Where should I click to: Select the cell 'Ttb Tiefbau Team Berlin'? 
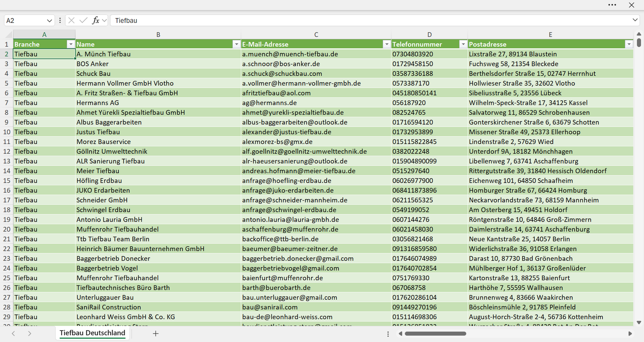pos(158,239)
